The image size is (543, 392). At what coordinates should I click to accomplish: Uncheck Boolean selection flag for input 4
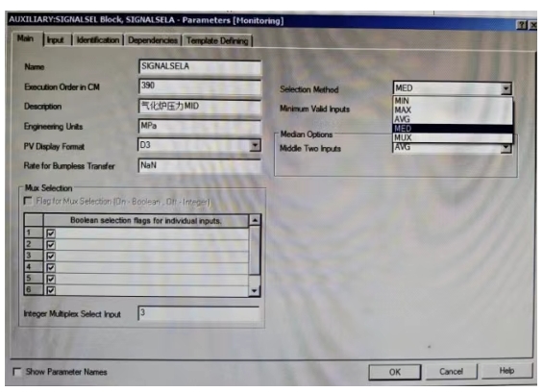(x=51, y=267)
